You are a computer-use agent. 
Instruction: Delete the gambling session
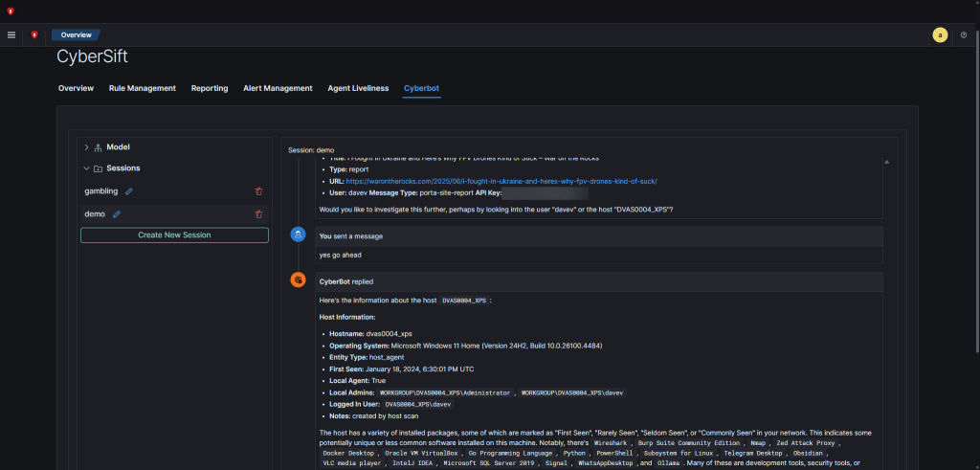258,191
